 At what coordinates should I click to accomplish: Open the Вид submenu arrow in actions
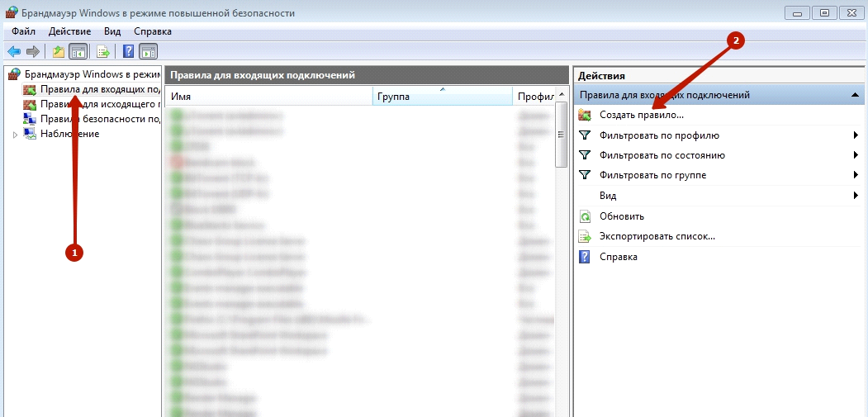click(x=856, y=196)
